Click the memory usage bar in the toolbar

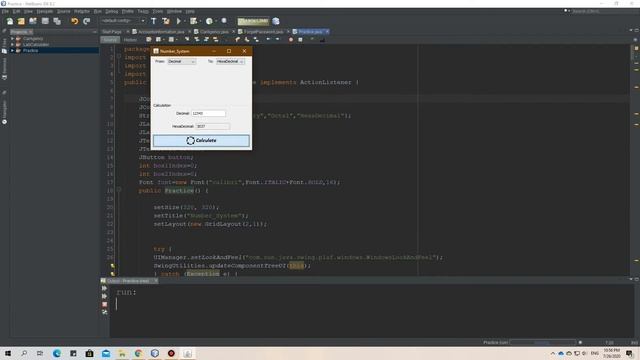point(253,21)
